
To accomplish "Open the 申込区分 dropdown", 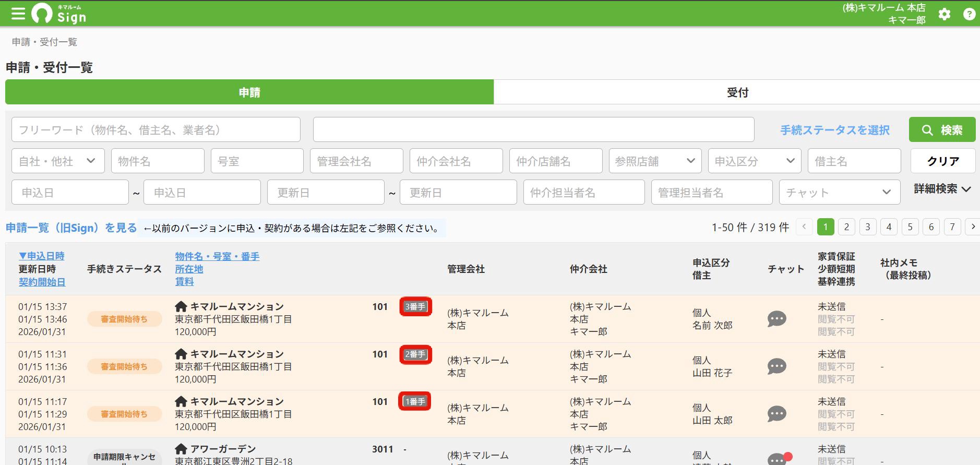I will (x=755, y=161).
